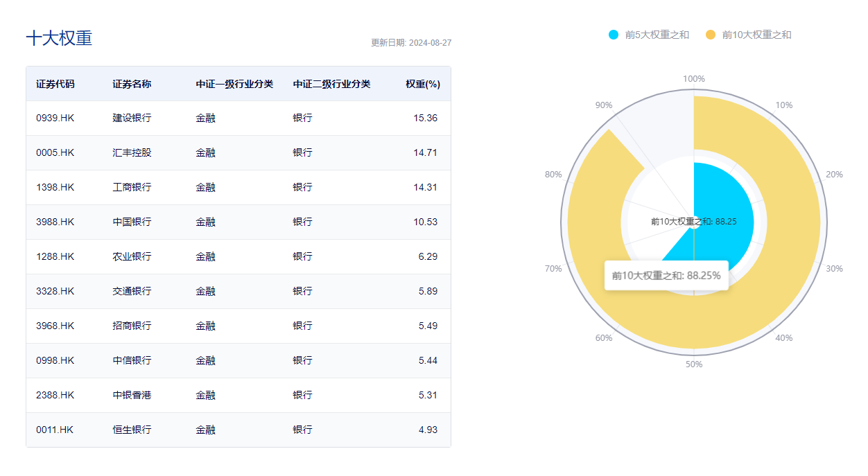Screen dimensions: 868x476
Task: Click the 中证二级行业分类 column header
Action: (331, 84)
